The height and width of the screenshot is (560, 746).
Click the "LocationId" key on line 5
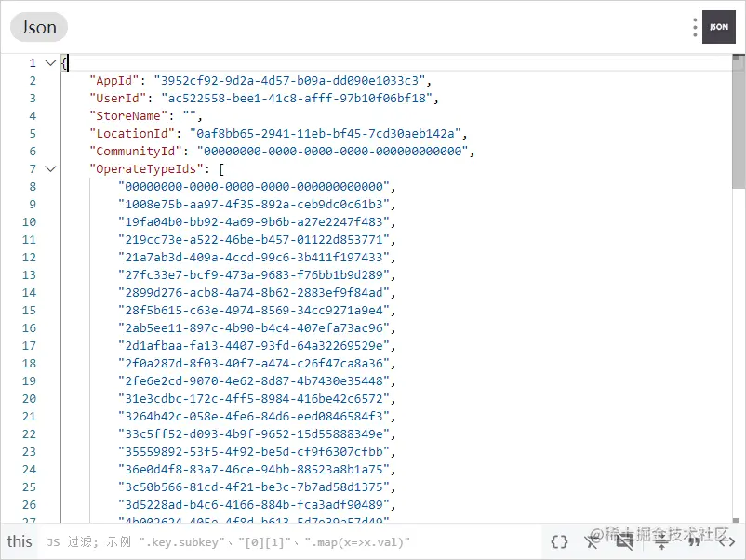point(132,133)
